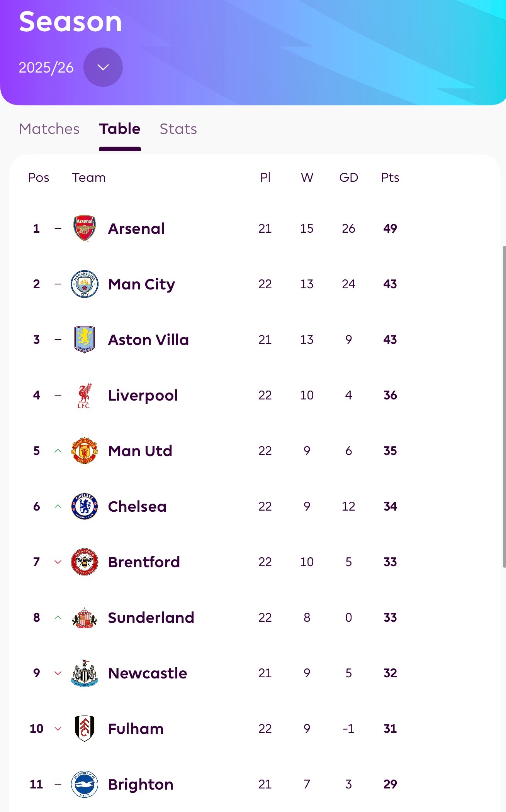Open the Arsenal team name link
The height and width of the screenshot is (812, 506).
[x=136, y=228]
